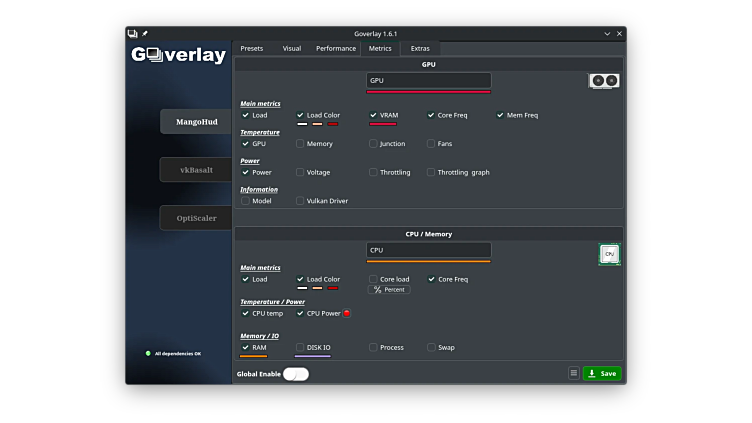Enable the Vulkan Driver information checkbox
Viewport: 752px width, 423px height.
300,200
